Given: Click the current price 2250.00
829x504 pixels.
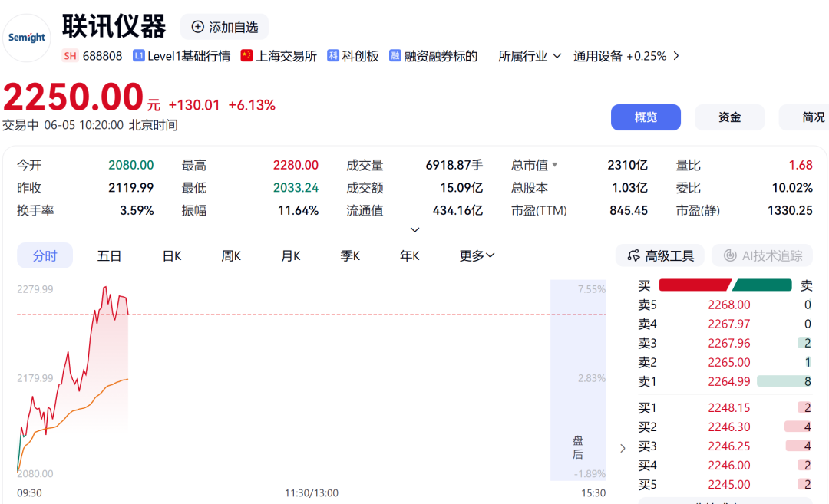Looking at the screenshot, I should click(x=73, y=97).
